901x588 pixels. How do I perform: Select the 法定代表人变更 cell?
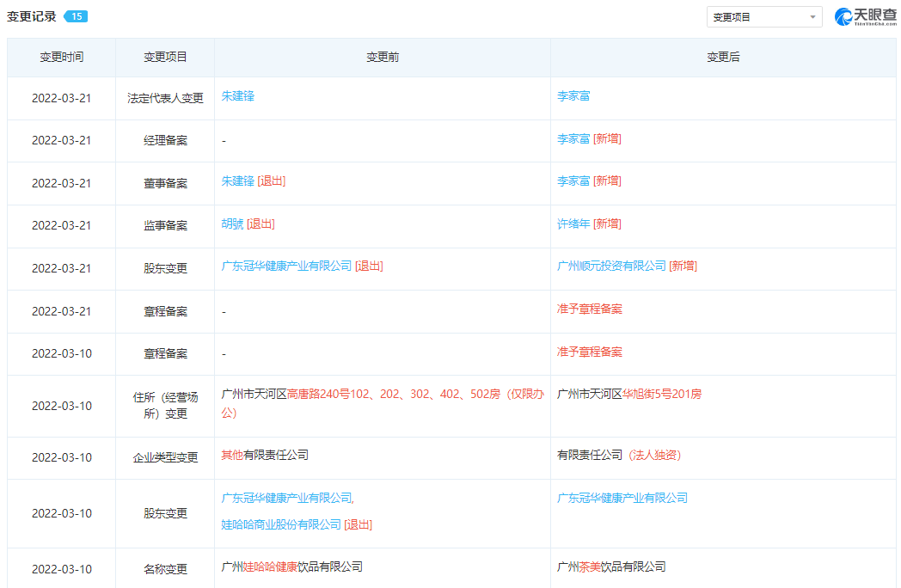coord(165,98)
